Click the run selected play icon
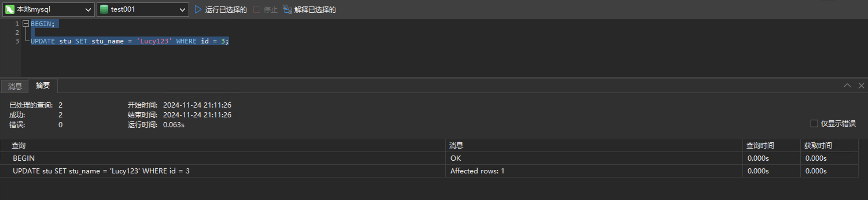868x200 pixels. (198, 10)
